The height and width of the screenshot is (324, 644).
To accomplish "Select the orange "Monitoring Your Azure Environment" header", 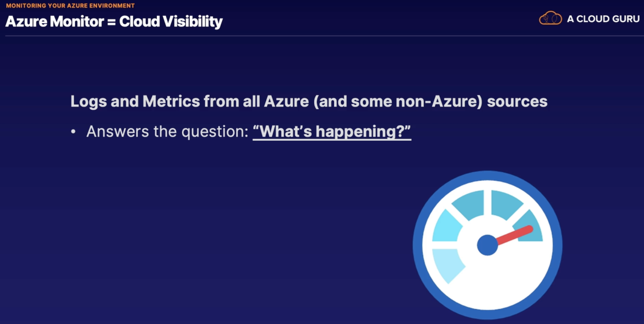I will 70,6.
